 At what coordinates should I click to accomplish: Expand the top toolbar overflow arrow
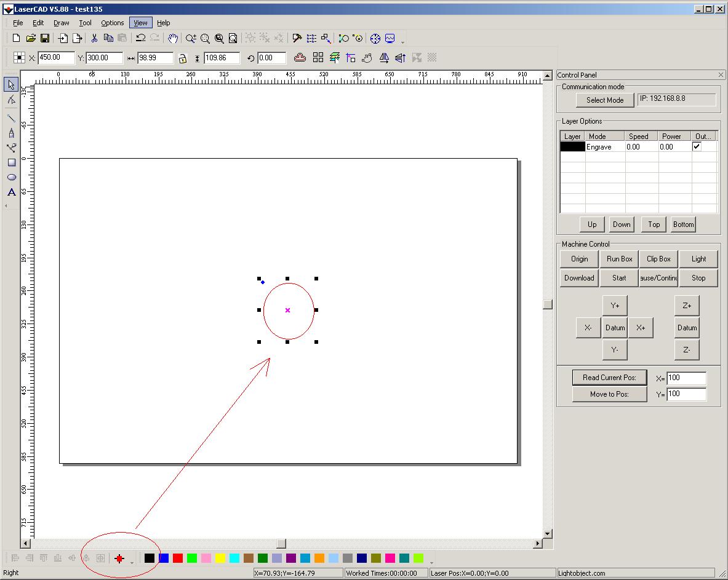coord(403,42)
